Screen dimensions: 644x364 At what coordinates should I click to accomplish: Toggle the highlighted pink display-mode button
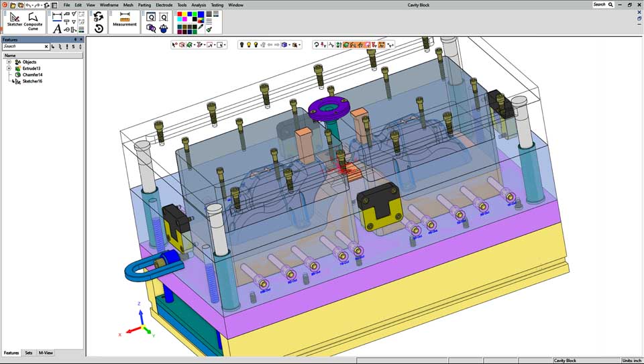(368, 45)
